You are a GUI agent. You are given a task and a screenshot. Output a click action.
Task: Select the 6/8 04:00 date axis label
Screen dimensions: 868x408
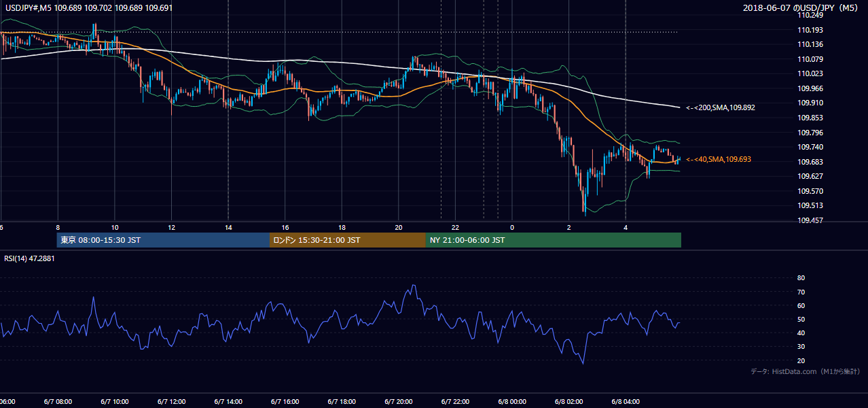(x=626, y=401)
